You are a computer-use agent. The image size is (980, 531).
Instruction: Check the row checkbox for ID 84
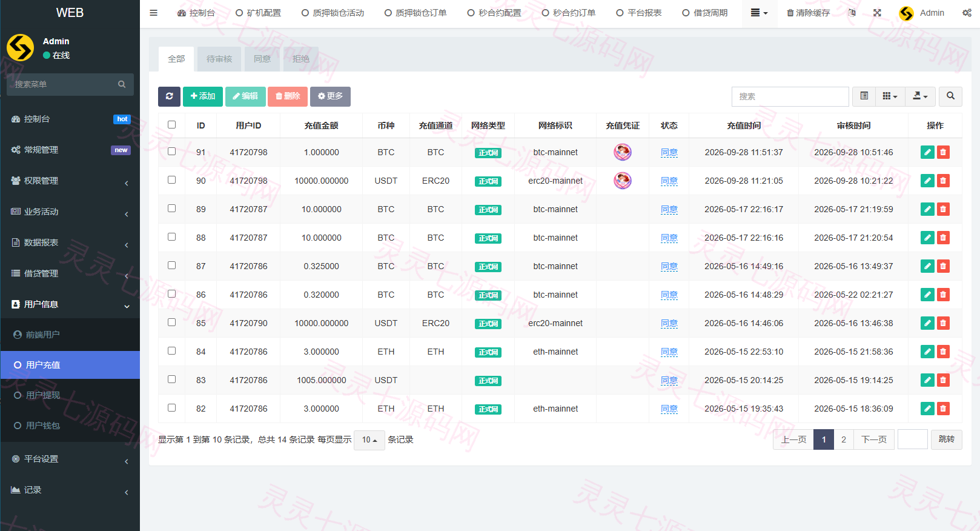(172, 351)
